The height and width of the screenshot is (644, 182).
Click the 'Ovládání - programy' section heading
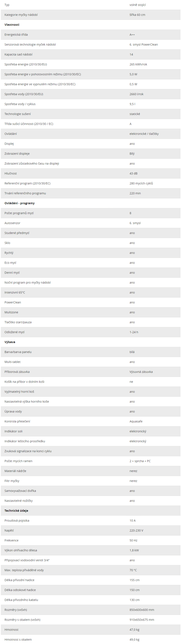point(19,203)
